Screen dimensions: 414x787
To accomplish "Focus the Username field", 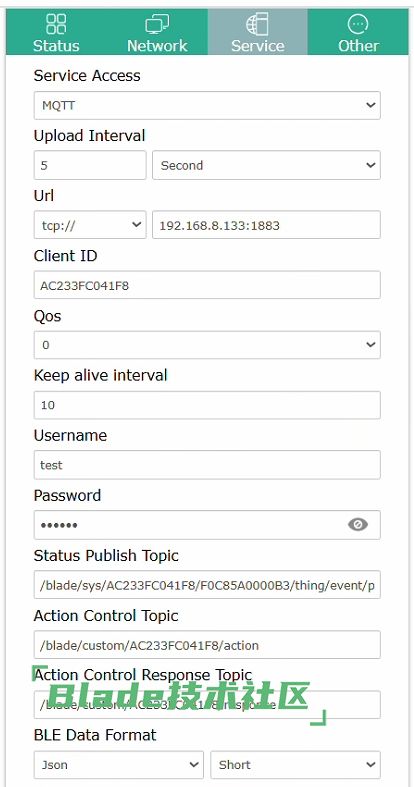I will click(207, 465).
